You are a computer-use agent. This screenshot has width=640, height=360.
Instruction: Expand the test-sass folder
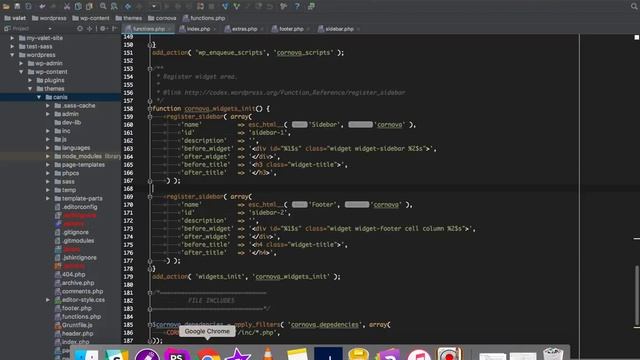click(x=12, y=47)
